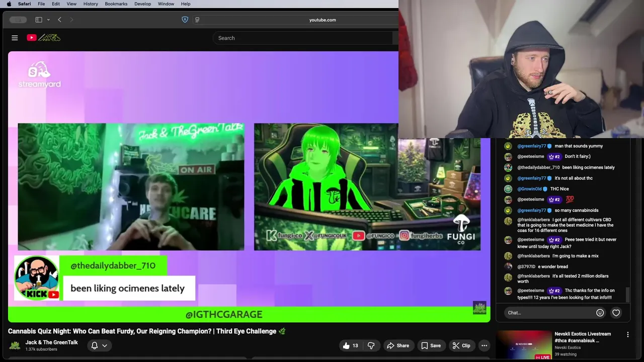Open more actions ellipsis under video

(x=484, y=345)
